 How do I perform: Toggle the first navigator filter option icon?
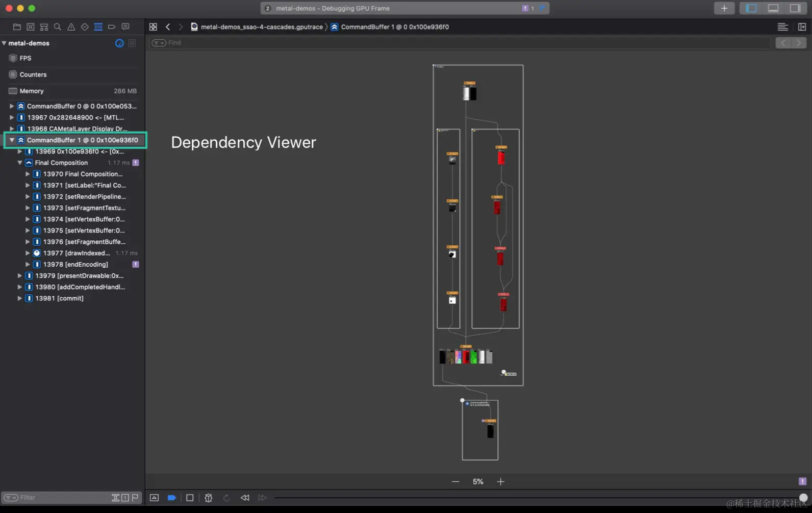[116, 498]
